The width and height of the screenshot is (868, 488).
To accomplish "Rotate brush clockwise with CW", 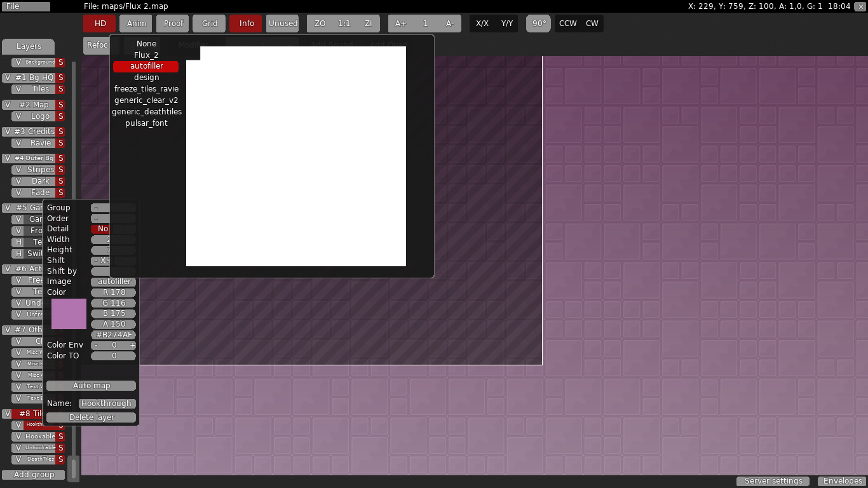I will click(592, 24).
